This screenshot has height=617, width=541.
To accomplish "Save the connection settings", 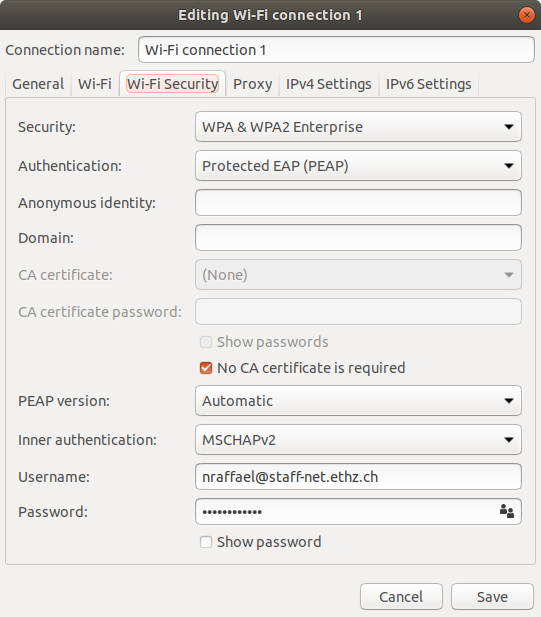I will (492, 597).
